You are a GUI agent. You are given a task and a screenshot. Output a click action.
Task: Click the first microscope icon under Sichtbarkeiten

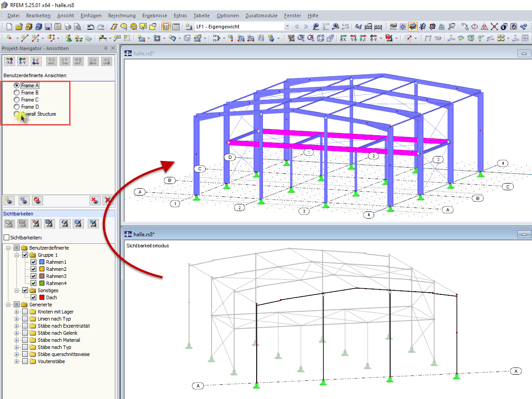pyautogui.click(x=10, y=224)
